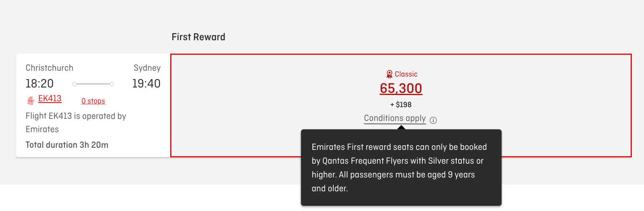Click the tooltip's pointer arrow below Conditions apply
This screenshot has height=211, width=644.
pyautogui.click(x=401, y=127)
